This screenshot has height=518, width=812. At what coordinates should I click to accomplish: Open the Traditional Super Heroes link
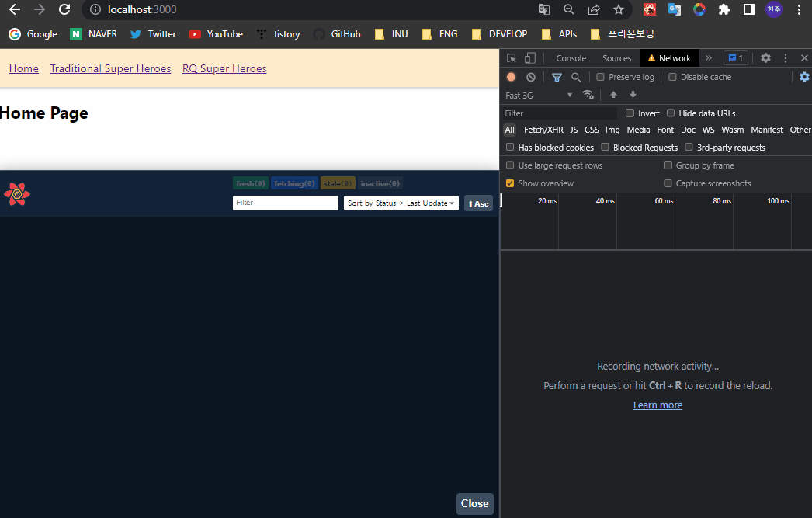[110, 68]
